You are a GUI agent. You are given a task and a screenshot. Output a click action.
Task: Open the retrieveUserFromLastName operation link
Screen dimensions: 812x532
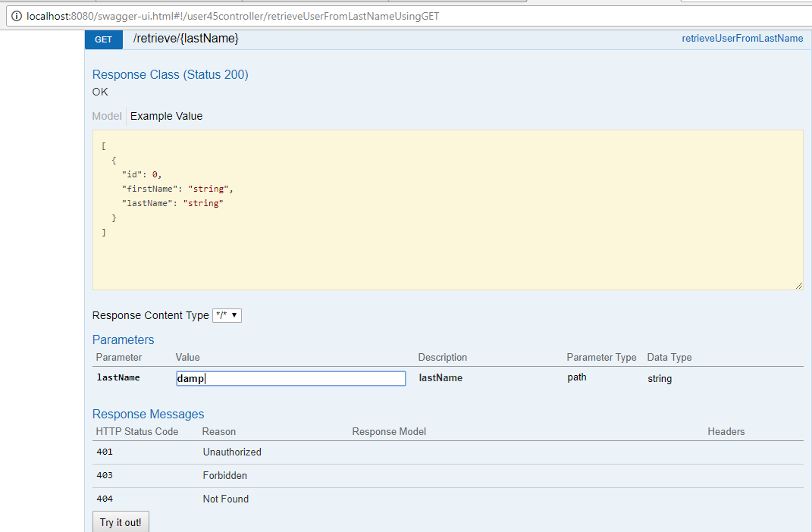[742, 38]
